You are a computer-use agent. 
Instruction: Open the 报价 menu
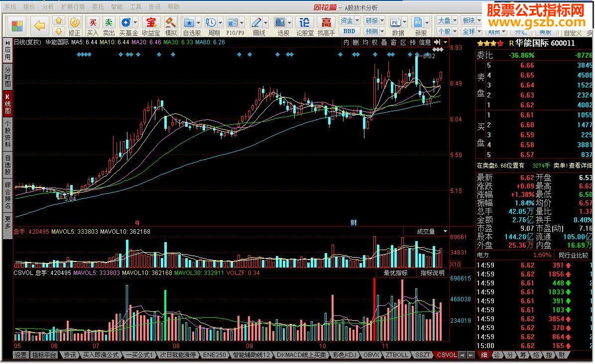(29, 7)
